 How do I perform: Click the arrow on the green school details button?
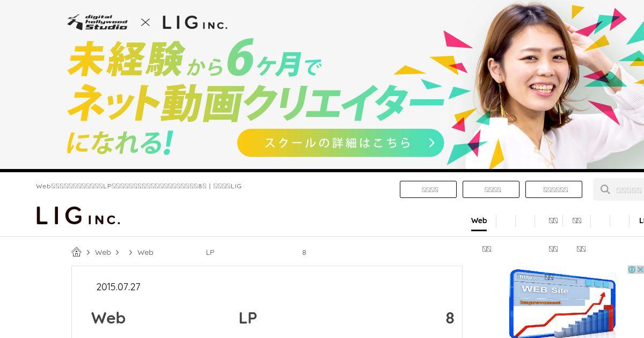pos(431,143)
